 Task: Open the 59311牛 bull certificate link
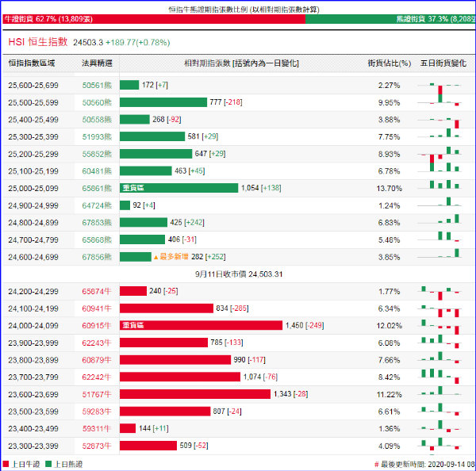(97, 429)
